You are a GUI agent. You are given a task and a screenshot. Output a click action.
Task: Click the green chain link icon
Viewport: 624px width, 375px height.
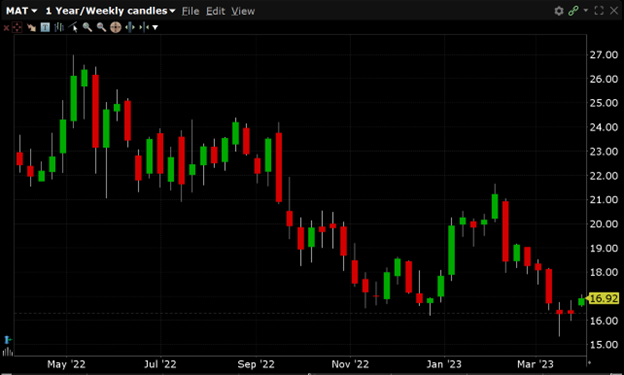pyautogui.click(x=573, y=11)
